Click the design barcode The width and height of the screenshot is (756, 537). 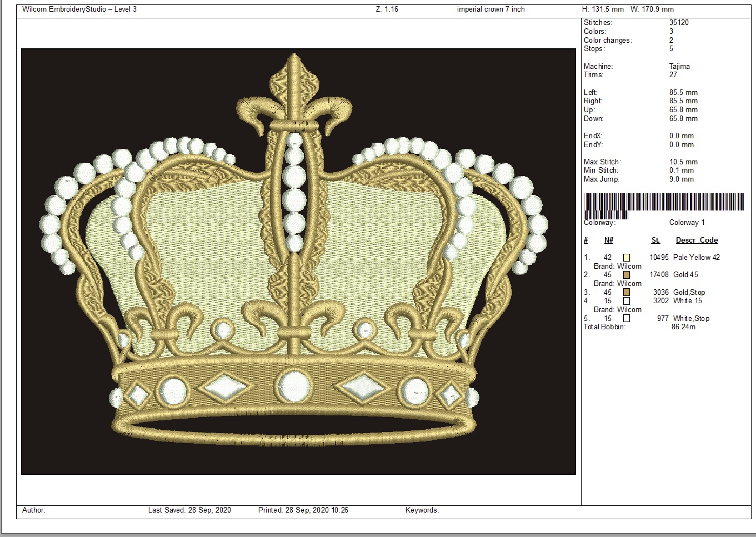663,203
